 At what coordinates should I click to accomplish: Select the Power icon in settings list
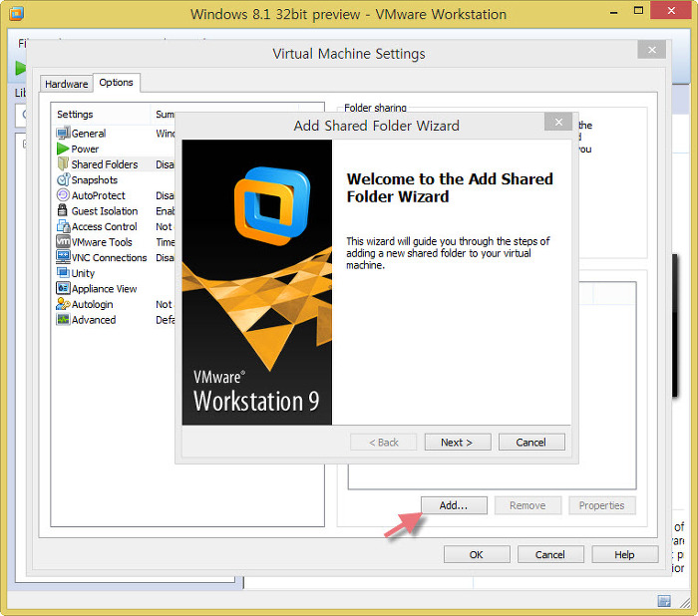[63, 150]
